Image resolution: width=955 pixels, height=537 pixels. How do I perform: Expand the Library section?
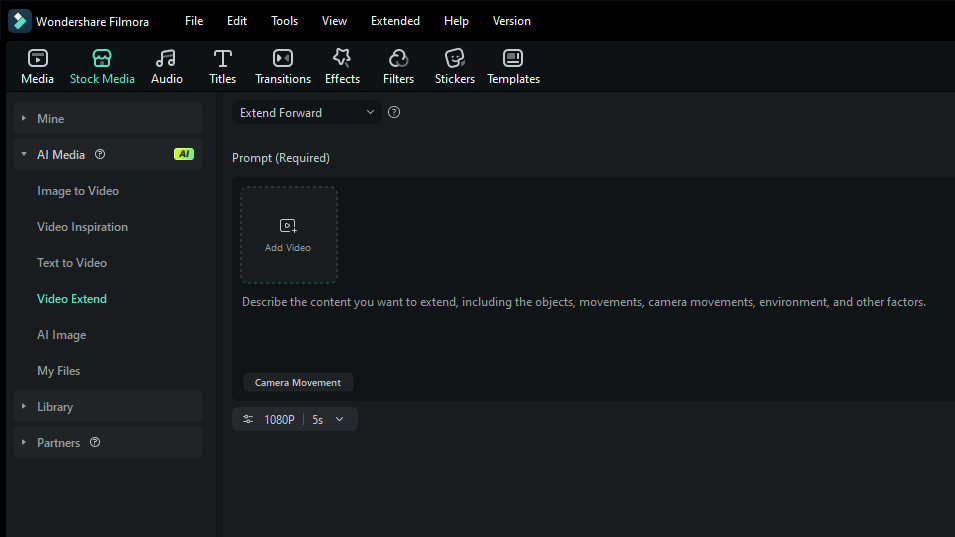(x=55, y=407)
